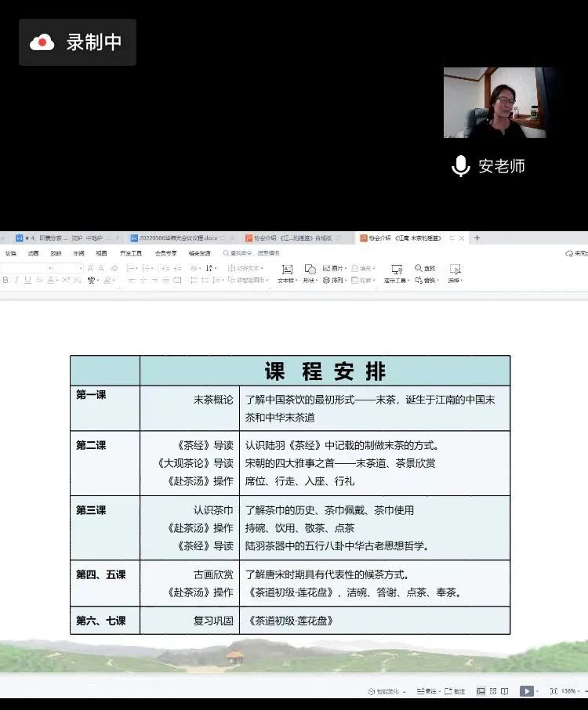Decrease font size with smaller A icon
This screenshot has width=588, height=710.
click(101, 268)
